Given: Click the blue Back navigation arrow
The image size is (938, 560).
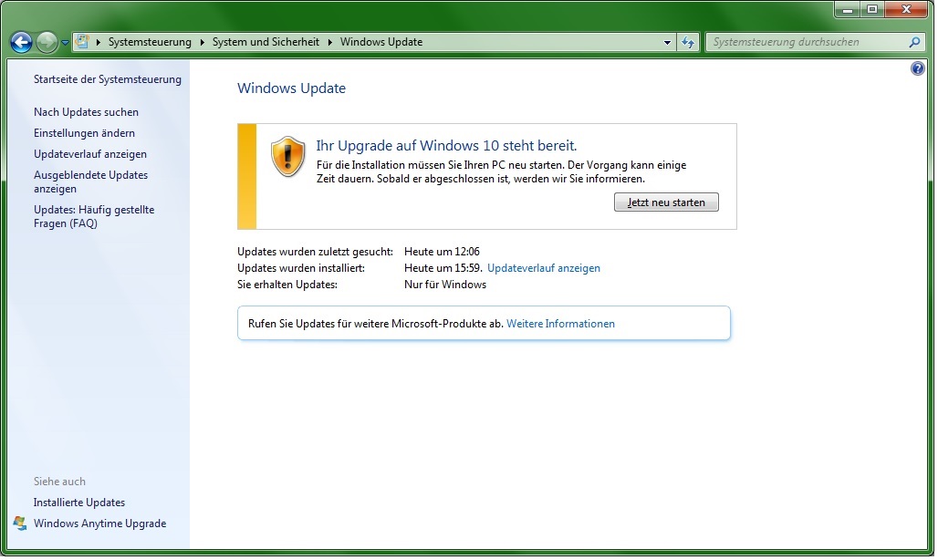Looking at the screenshot, I should pyautogui.click(x=22, y=42).
